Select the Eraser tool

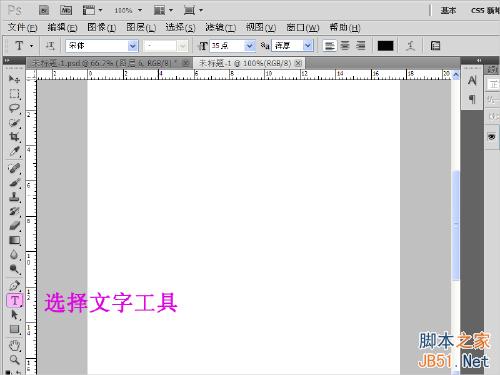(14, 226)
